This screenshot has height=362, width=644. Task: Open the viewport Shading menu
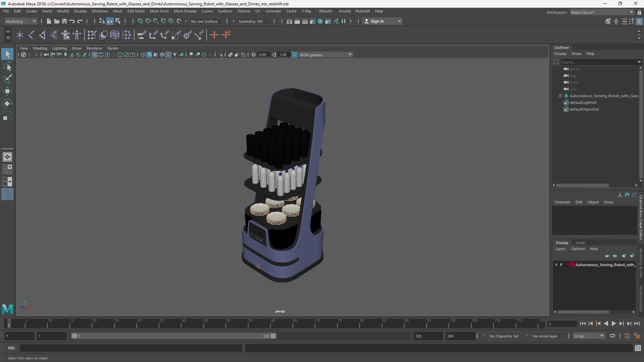(x=40, y=48)
